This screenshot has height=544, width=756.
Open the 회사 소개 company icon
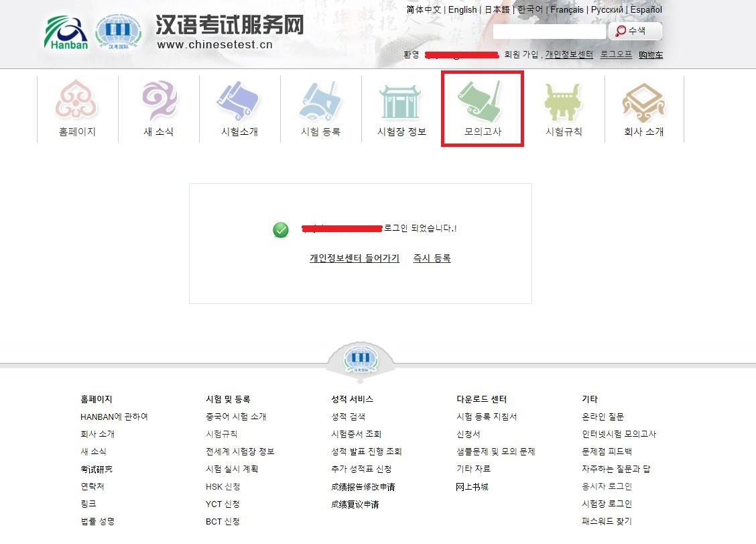(x=643, y=101)
